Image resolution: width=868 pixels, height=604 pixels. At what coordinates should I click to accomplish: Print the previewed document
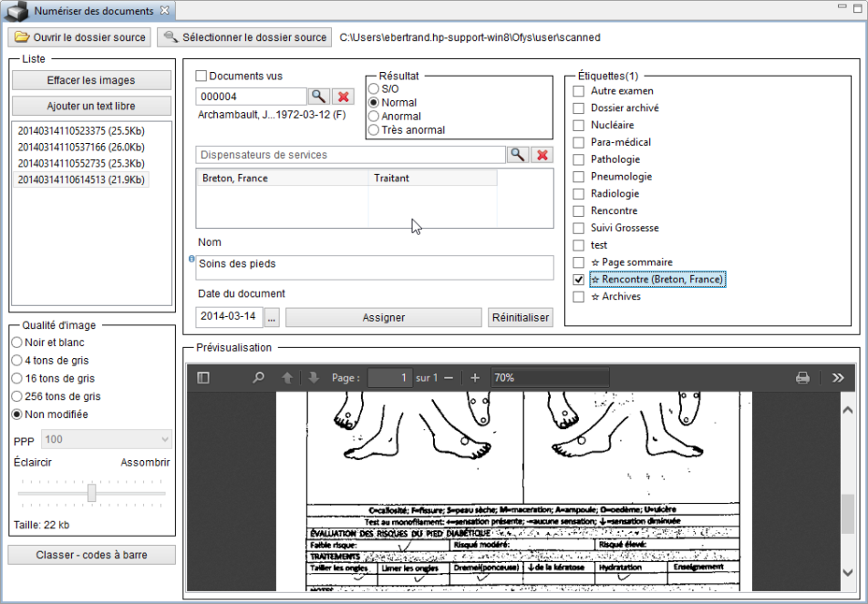tap(802, 377)
